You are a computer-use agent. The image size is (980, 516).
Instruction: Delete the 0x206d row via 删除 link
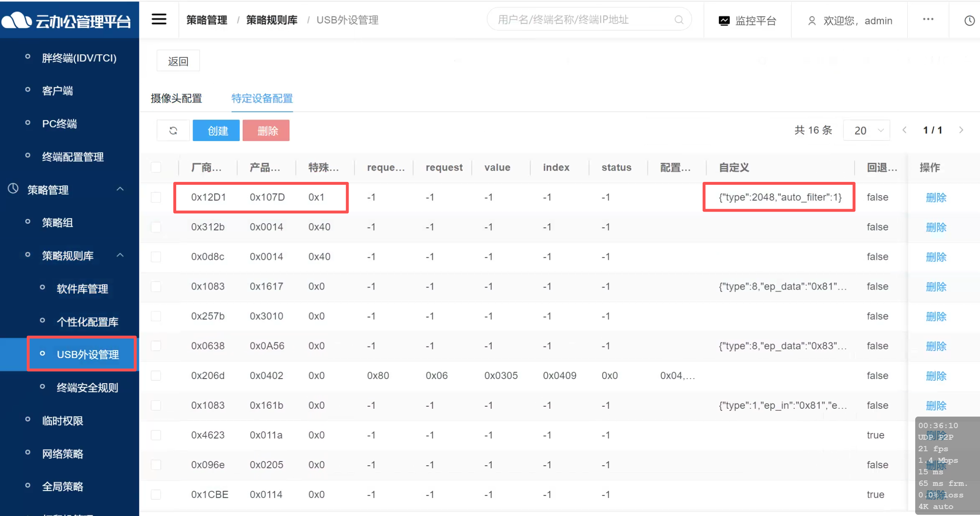[936, 376]
